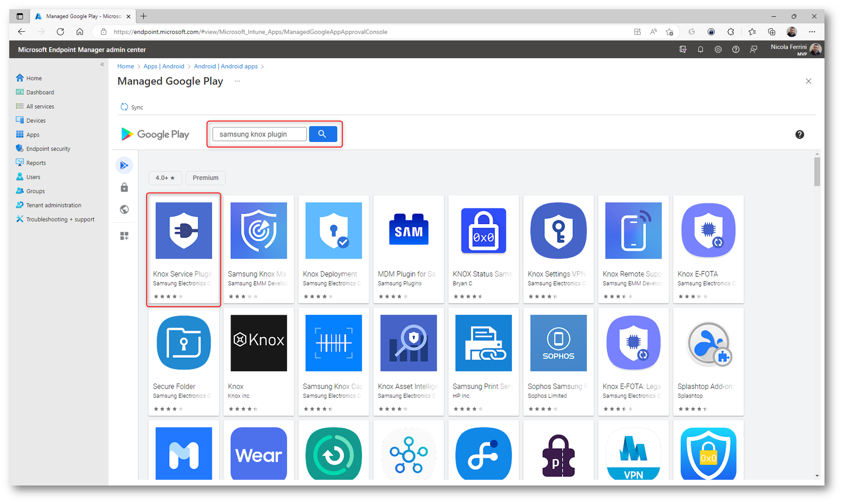The image size is (843, 504).
Task: Open browser extensions menu
Action: click(731, 32)
